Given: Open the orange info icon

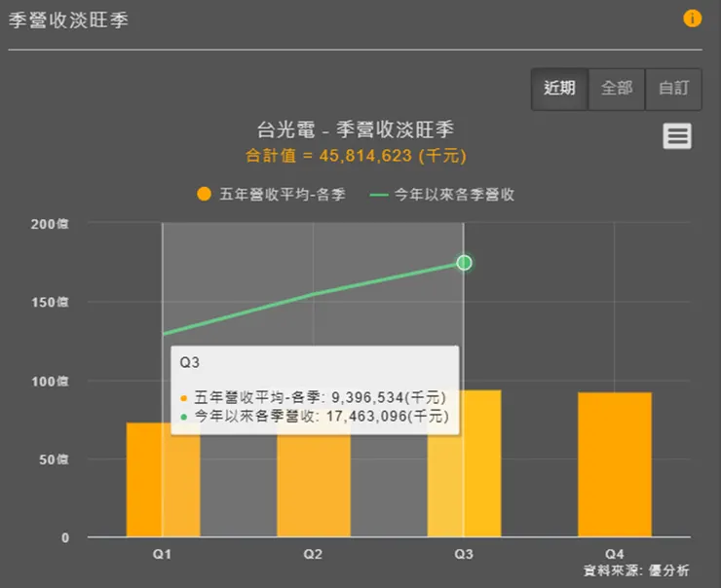Looking at the screenshot, I should click(692, 18).
